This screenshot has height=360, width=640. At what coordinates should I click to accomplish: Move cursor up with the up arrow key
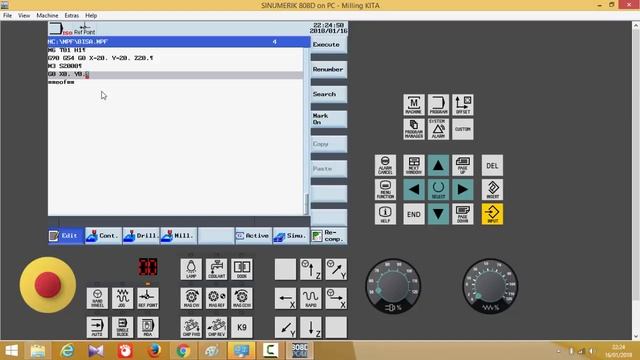click(x=438, y=165)
